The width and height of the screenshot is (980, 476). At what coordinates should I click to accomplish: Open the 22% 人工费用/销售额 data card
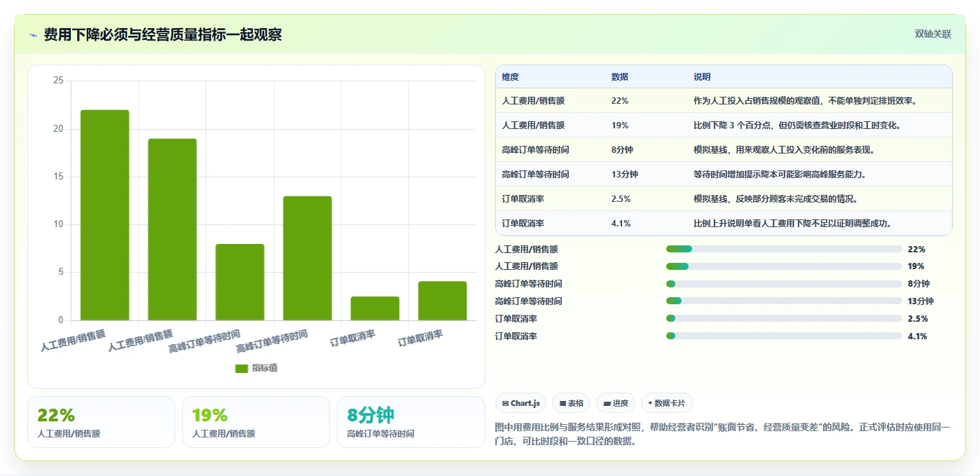(101, 422)
